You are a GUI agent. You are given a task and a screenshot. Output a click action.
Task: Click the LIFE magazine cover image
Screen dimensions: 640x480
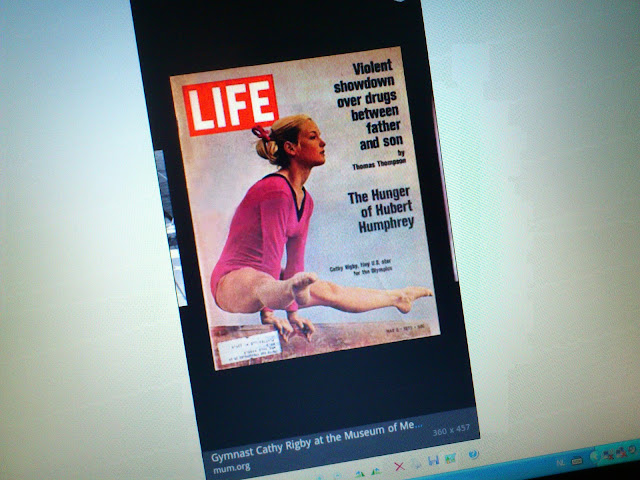305,208
